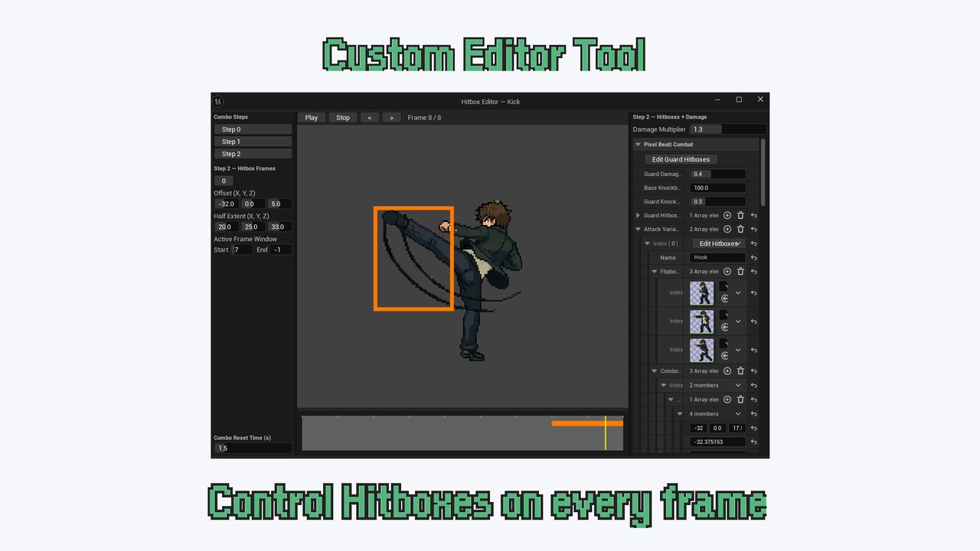Reset the Flipbook array row

coord(754,272)
